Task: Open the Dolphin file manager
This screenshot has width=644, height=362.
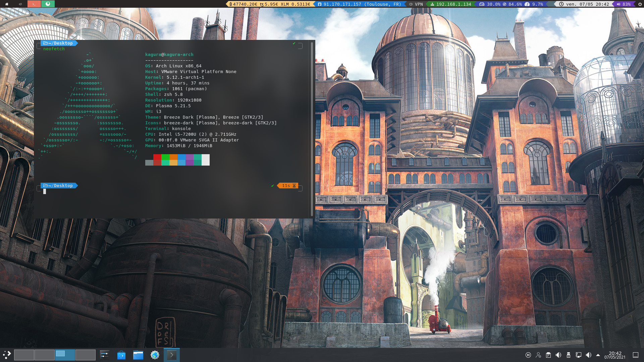Action: coord(138,355)
